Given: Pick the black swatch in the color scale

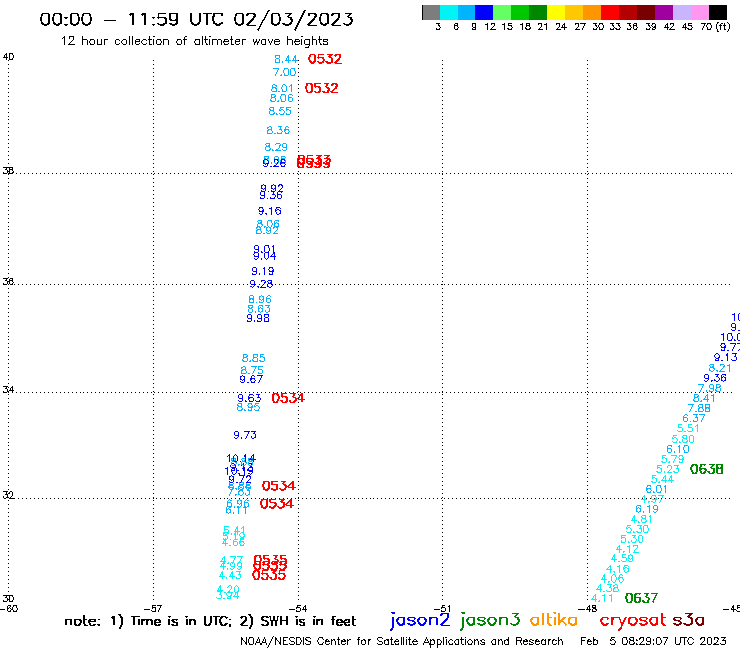Looking at the screenshot, I should (x=718, y=12).
